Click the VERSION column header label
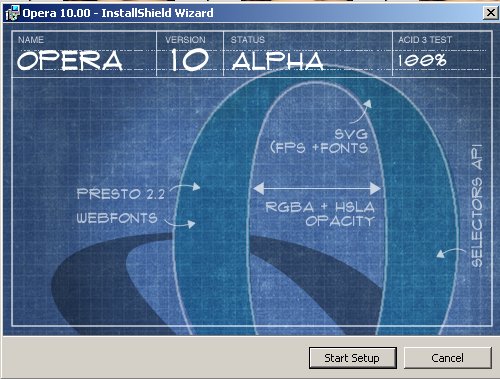Image resolution: width=500 pixels, height=379 pixels. pyautogui.click(x=185, y=40)
